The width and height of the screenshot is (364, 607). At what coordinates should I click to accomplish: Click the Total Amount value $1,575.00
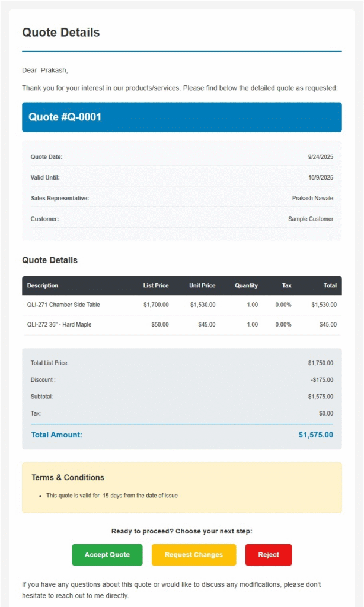pos(315,435)
